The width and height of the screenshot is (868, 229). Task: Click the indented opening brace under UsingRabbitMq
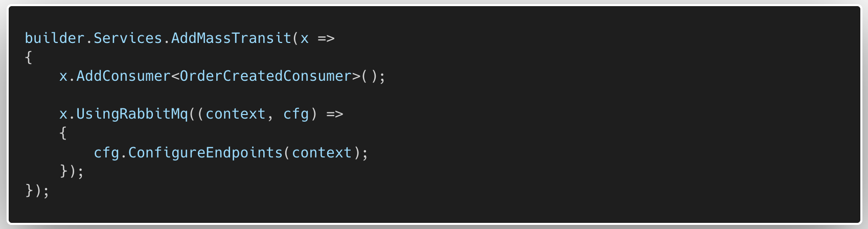[63, 133]
